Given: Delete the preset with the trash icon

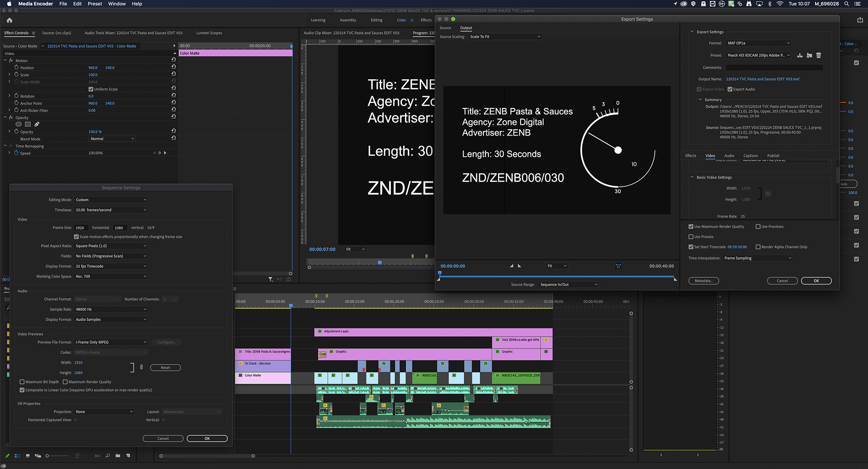Looking at the screenshot, I should 818,56.
